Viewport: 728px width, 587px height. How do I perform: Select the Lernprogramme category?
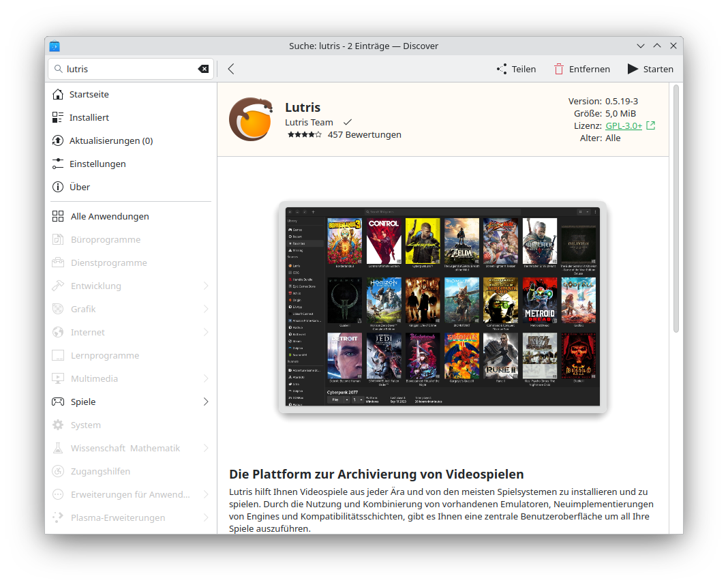[131, 356]
